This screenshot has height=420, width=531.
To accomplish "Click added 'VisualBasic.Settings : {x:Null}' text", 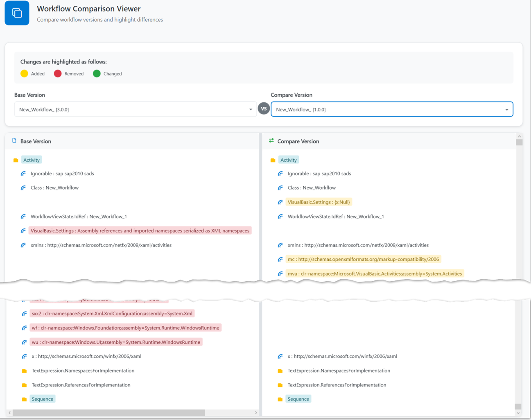I will pos(319,202).
